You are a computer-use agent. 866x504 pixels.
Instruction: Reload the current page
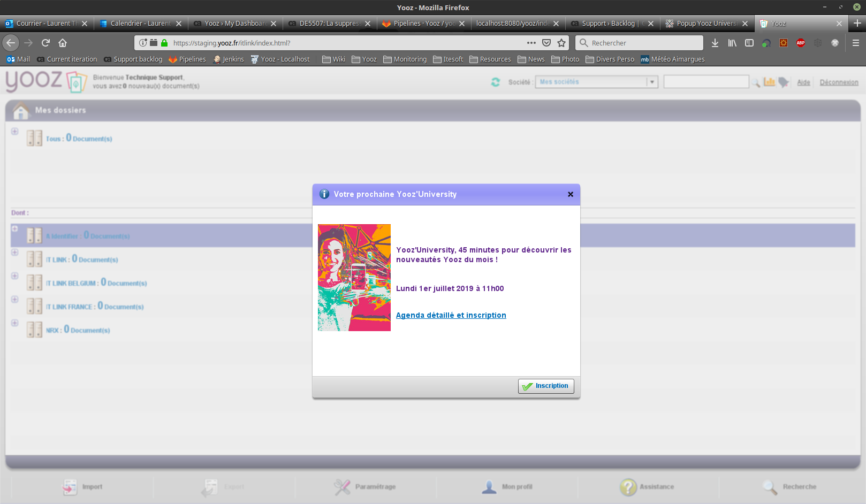(x=45, y=43)
